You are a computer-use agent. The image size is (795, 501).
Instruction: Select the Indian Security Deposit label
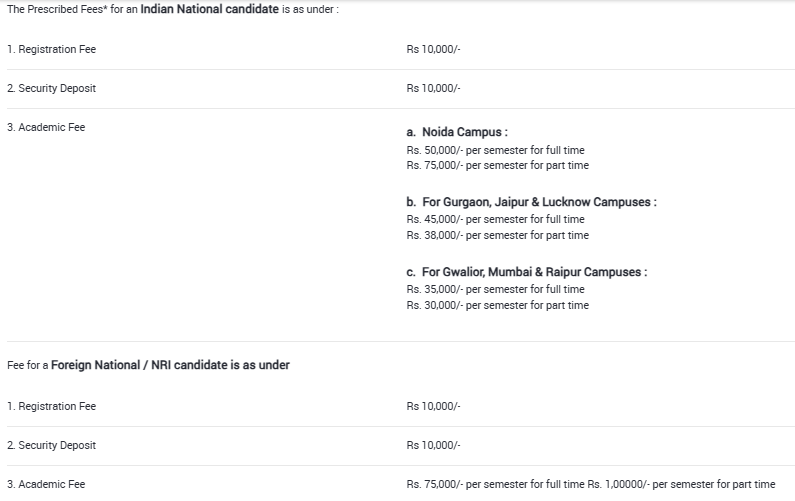point(52,88)
